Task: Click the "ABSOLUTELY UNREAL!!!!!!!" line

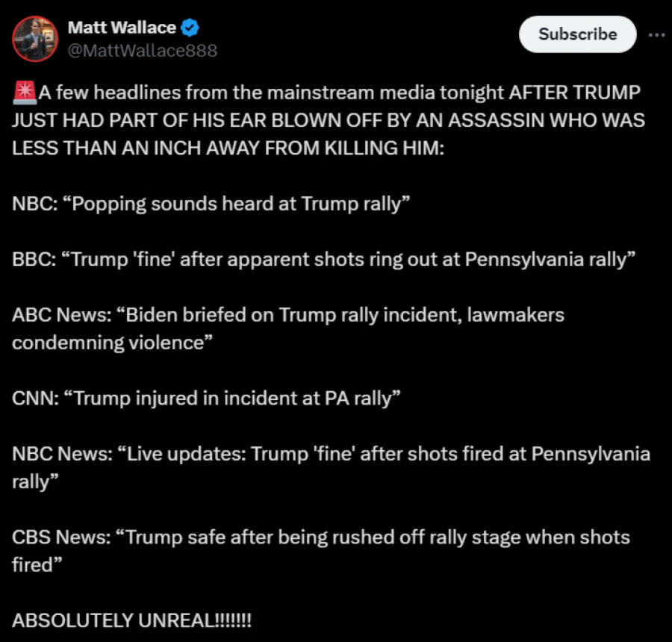Action: point(132,620)
